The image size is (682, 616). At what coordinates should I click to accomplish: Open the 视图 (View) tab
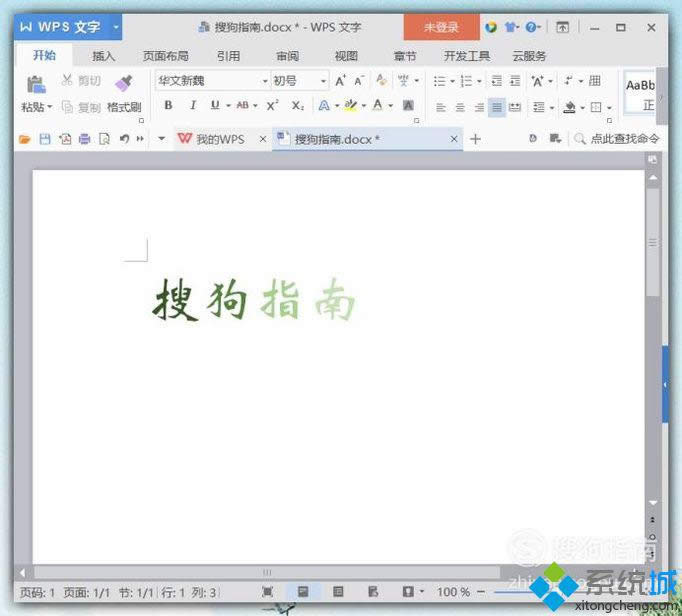(x=346, y=56)
